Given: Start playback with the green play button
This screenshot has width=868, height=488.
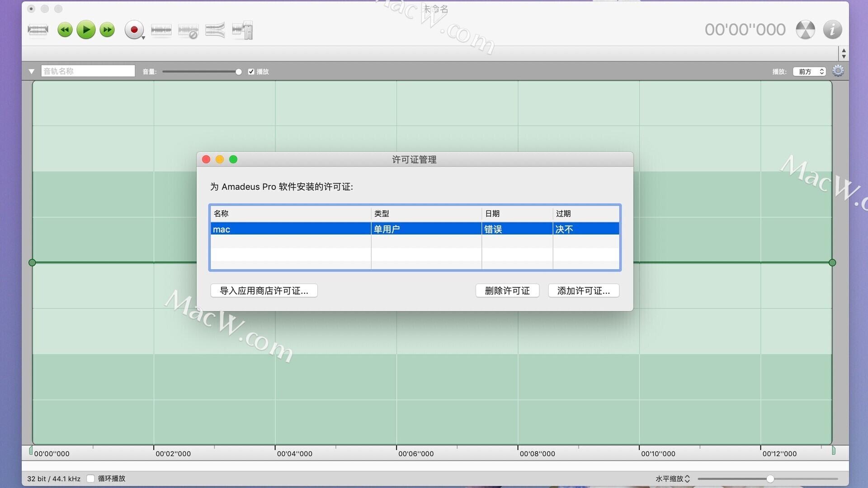Looking at the screenshot, I should point(86,30).
